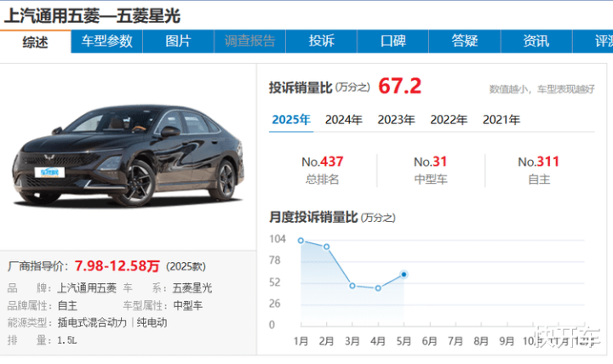
Task: Select the 2022年 year tab
Action: (449, 120)
